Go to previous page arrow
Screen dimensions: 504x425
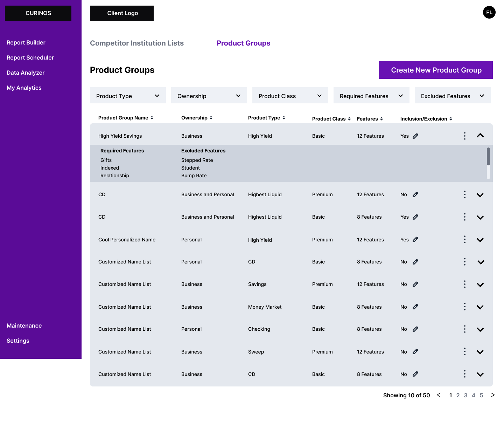click(x=439, y=395)
